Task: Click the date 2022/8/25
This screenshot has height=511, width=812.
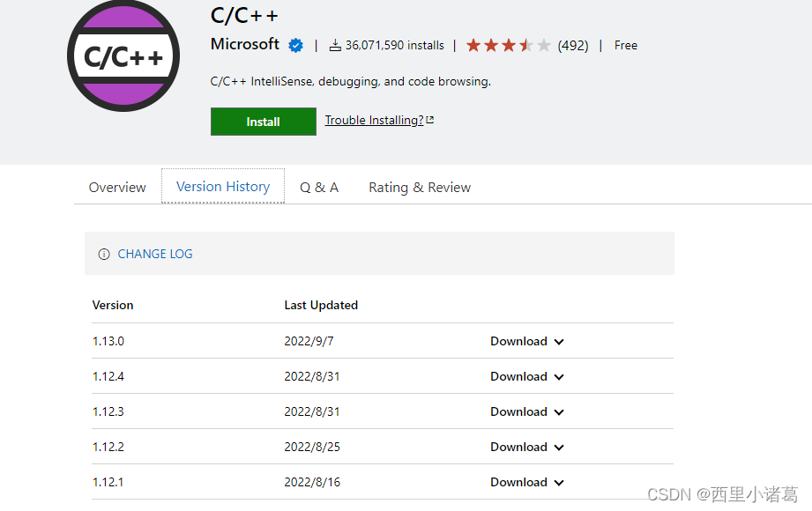Action: pyautogui.click(x=312, y=447)
